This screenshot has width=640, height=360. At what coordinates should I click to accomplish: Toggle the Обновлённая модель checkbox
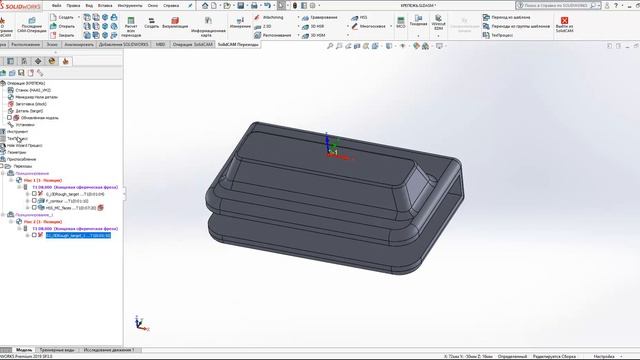(9, 118)
